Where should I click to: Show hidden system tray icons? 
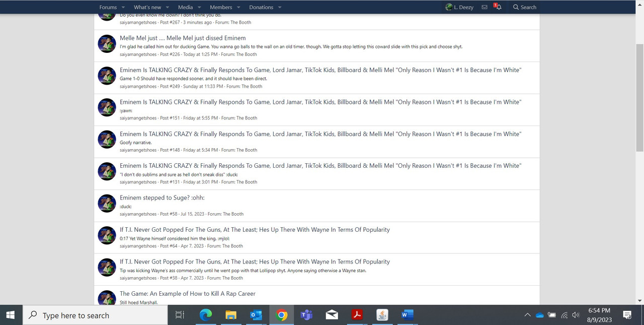(527, 315)
